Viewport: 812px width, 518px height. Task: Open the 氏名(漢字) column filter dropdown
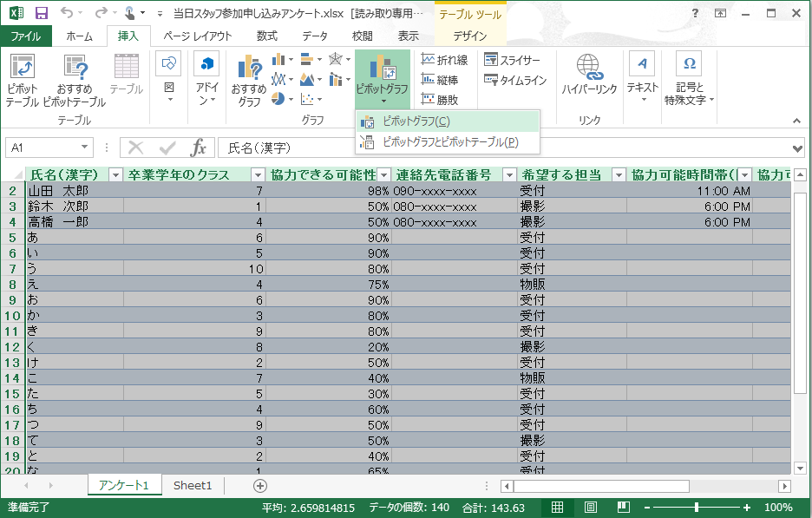[115, 175]
